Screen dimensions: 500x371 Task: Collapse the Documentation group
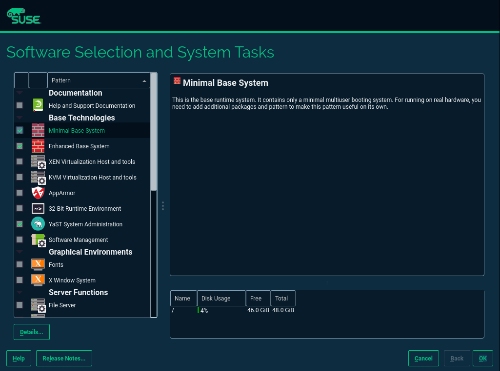tap(20, 93)
